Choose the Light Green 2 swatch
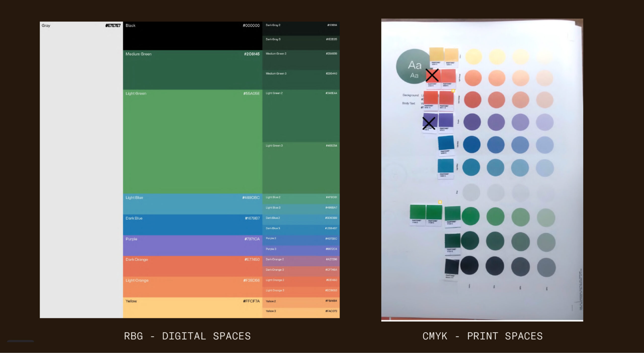 301,116
